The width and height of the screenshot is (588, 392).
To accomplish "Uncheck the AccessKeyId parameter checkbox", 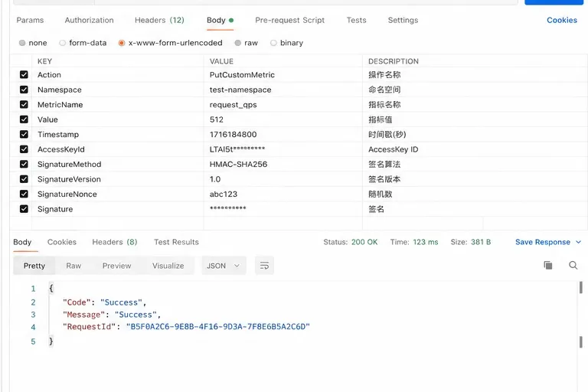I will pos(24,149).
